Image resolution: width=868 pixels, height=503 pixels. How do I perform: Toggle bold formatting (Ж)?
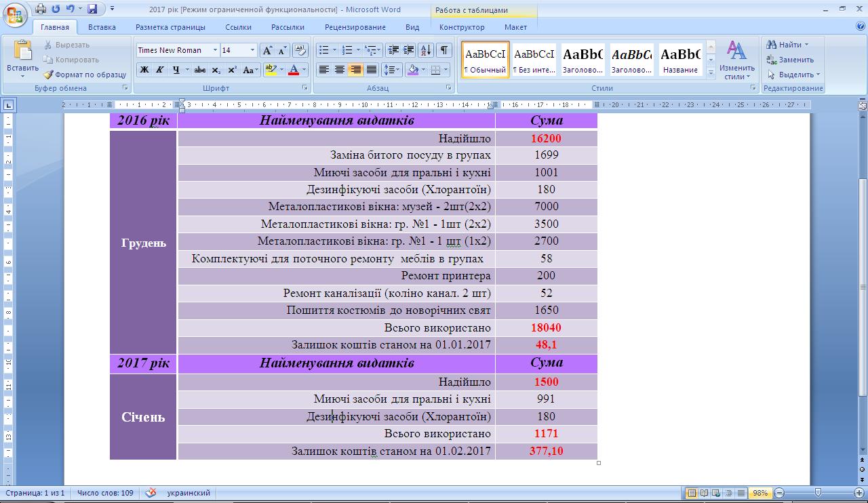click(144, 70)
